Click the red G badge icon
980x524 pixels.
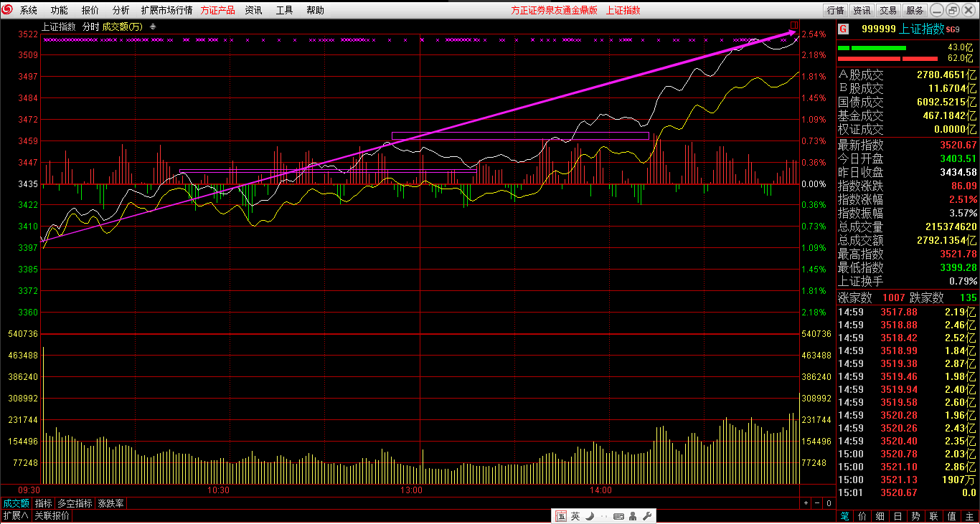pos(843,29)
